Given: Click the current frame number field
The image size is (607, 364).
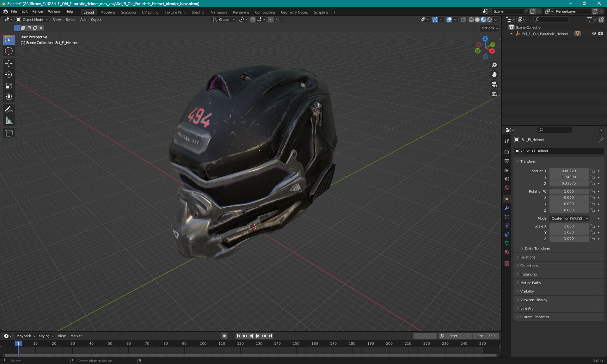Looking at the screenshot, I should [x=425, y=336].
